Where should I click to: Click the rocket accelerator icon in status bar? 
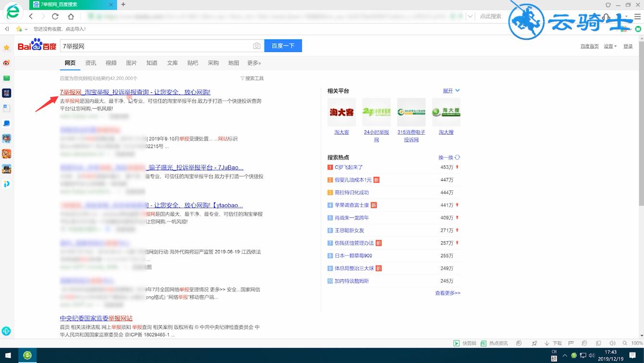point(535,343)
